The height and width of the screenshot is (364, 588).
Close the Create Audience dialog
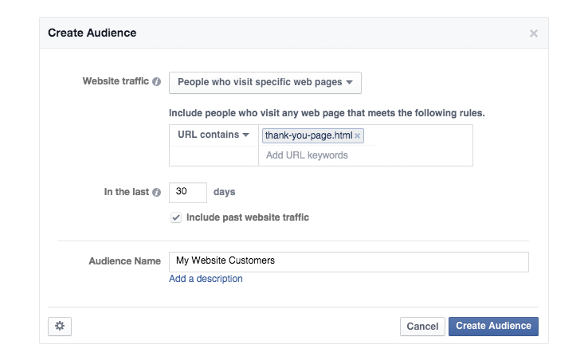coord(534,33)
